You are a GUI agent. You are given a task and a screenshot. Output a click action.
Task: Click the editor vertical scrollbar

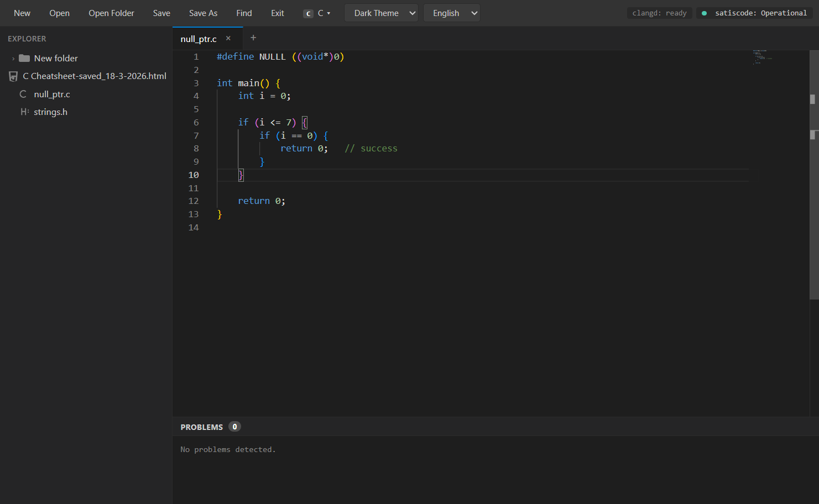pyautogui.click(x=814, y=175)
